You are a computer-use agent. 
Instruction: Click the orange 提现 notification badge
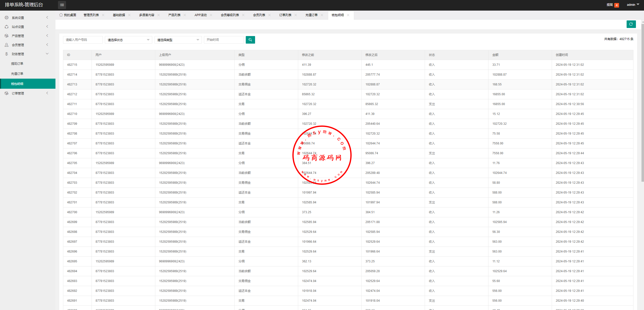click(617, 5)
